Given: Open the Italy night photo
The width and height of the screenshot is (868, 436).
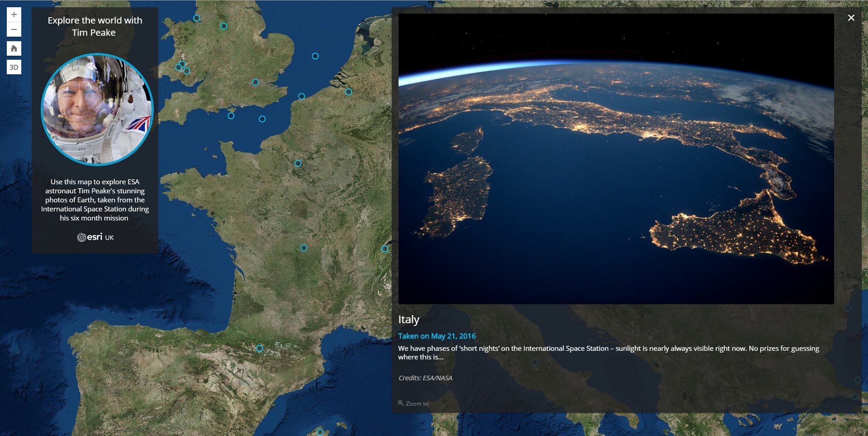Looking at the screenshot, I should click(x=616, y=159).
